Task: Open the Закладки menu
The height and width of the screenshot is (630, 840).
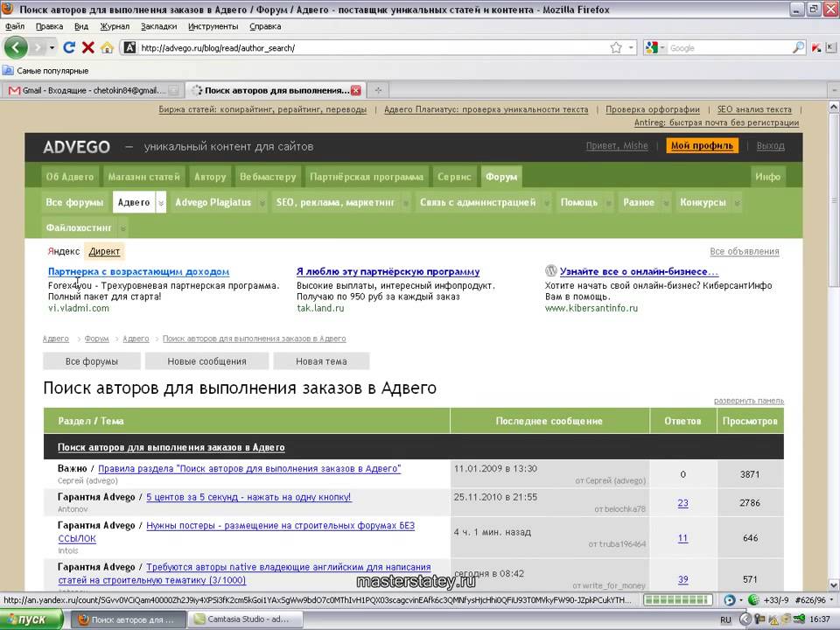Action: (158, 26)
